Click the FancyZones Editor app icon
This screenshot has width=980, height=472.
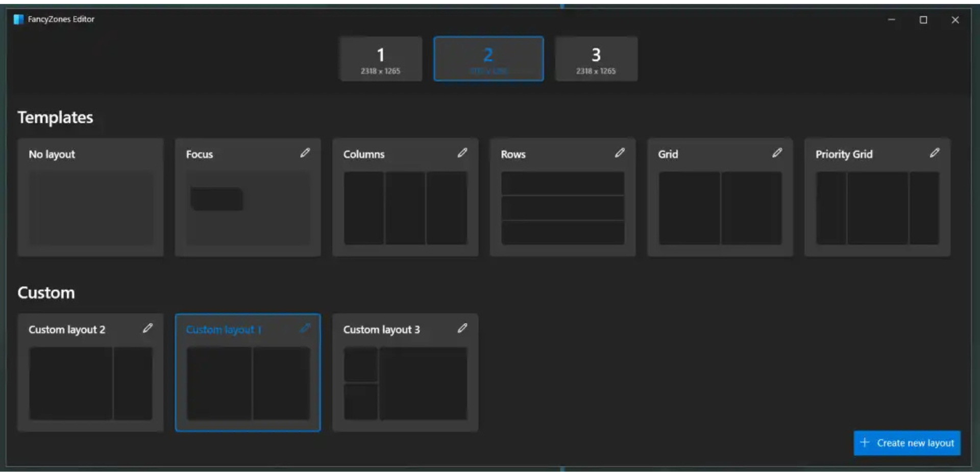(x=18, y=19)
